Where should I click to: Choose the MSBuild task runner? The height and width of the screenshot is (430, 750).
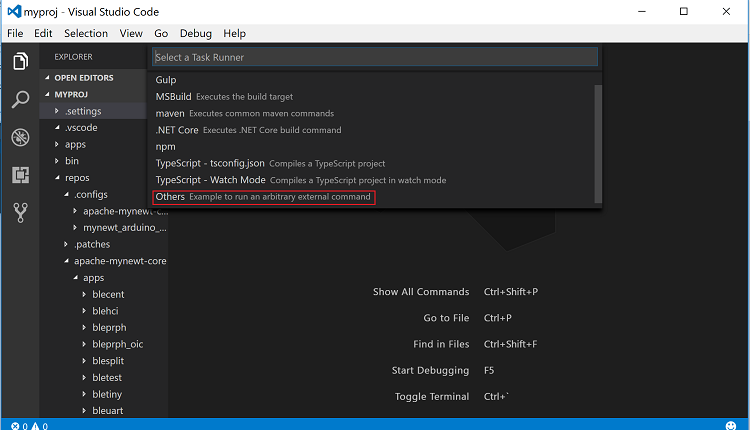[173, 96]
